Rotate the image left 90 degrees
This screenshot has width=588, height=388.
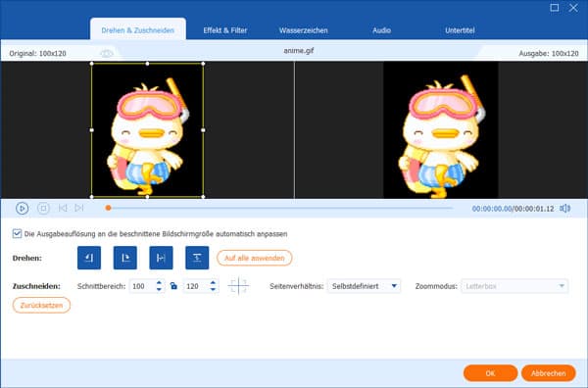coord(89,258)
